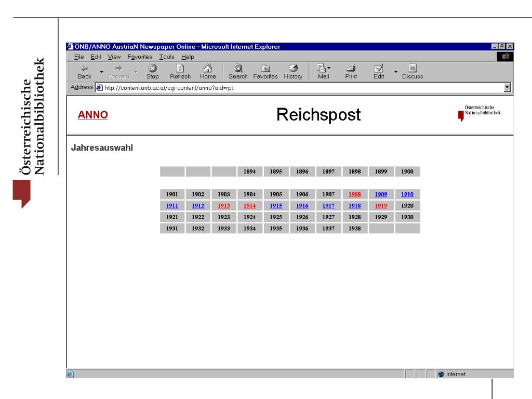The image size is (532, 399).
Task: Click the 1923 year cell
Action: 224,217
